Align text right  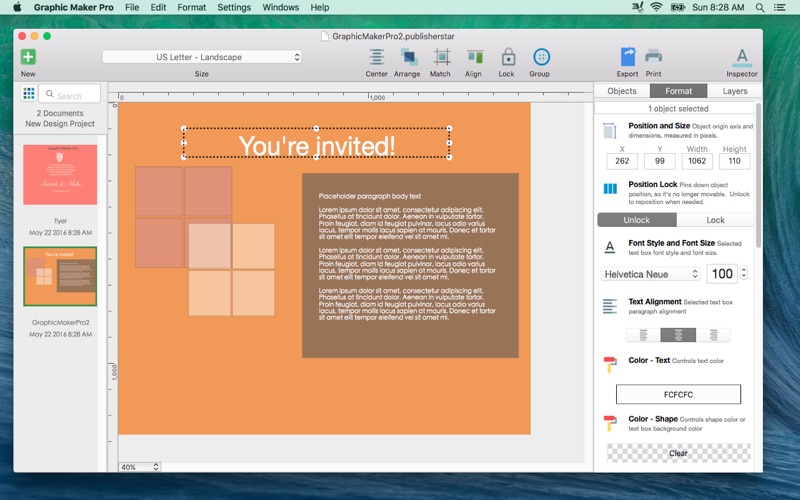coord(713,335)
